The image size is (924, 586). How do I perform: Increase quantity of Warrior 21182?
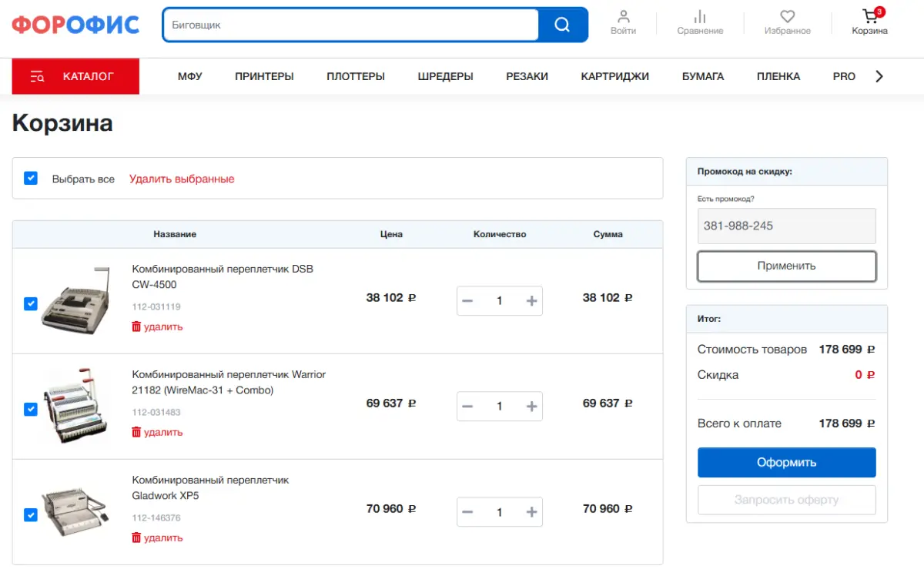[x=531, y=407]
